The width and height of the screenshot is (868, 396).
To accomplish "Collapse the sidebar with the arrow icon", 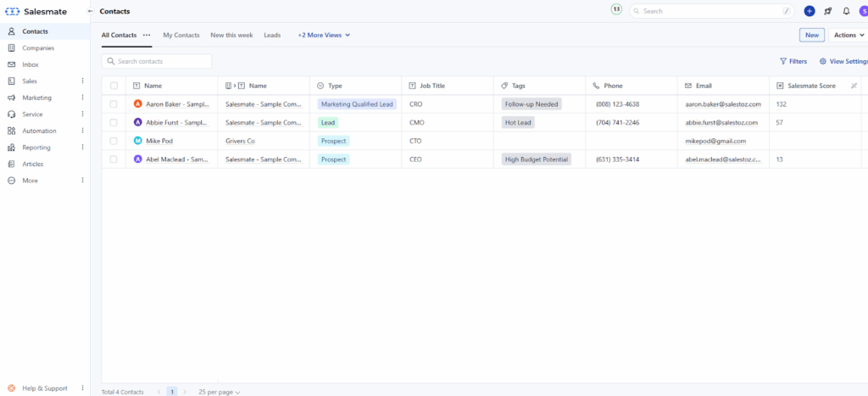I will click(x=91, y=11).
